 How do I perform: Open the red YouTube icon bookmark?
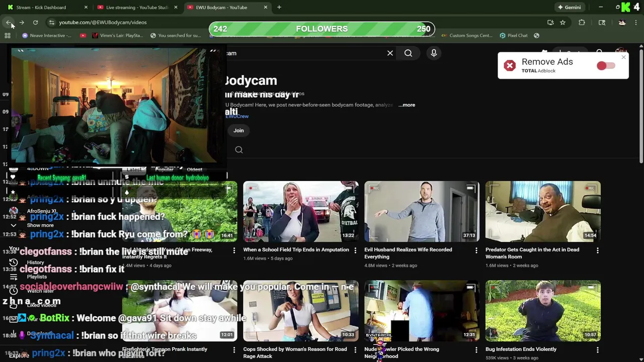tap(83, 35)
